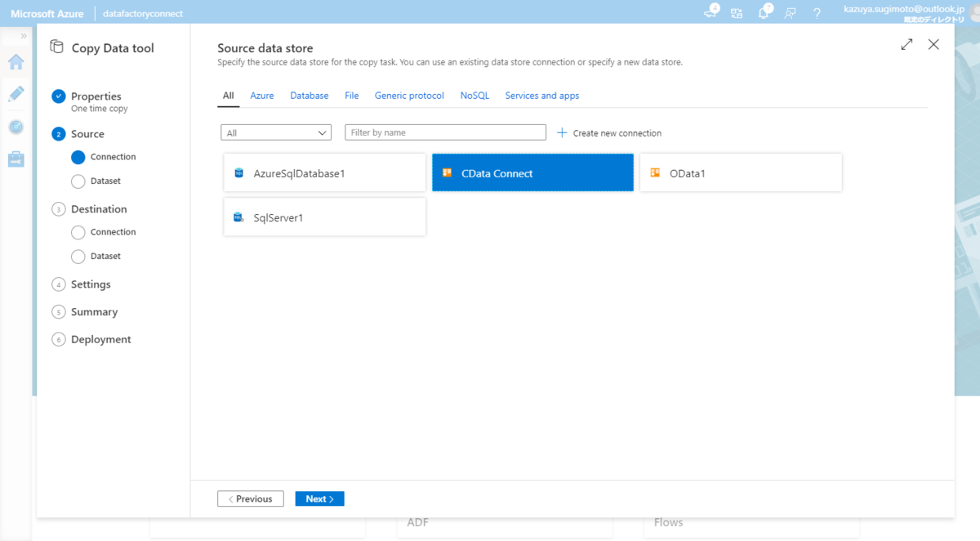Viewport: 980px width, 541px height.
Task: Click the Properties step label
Action: tap(96, 96)
